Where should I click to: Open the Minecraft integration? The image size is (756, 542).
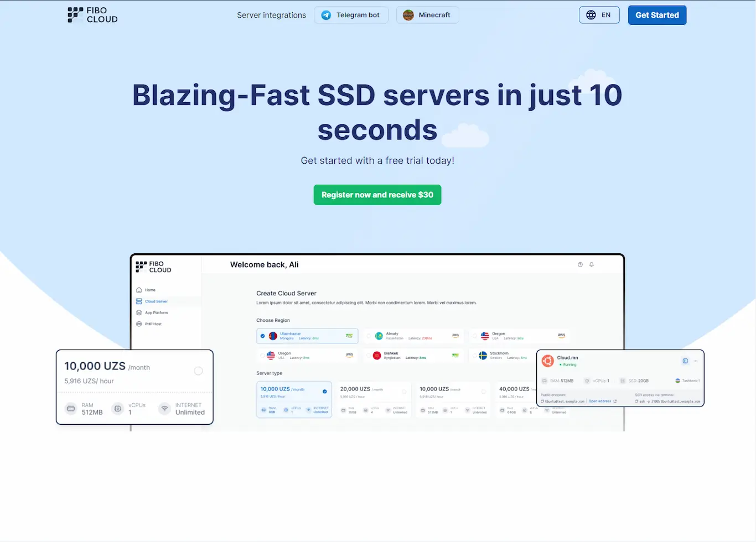pos(427,15)
